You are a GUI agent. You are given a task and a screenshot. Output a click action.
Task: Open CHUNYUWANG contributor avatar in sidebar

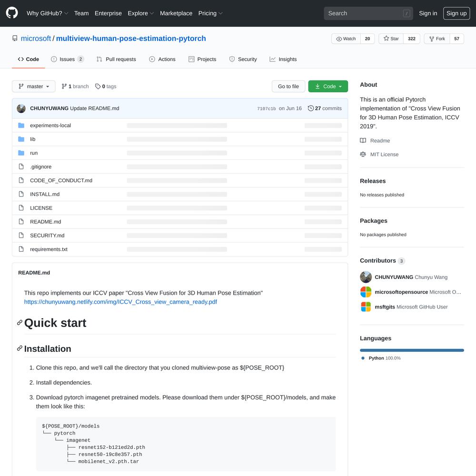[366, 277]
